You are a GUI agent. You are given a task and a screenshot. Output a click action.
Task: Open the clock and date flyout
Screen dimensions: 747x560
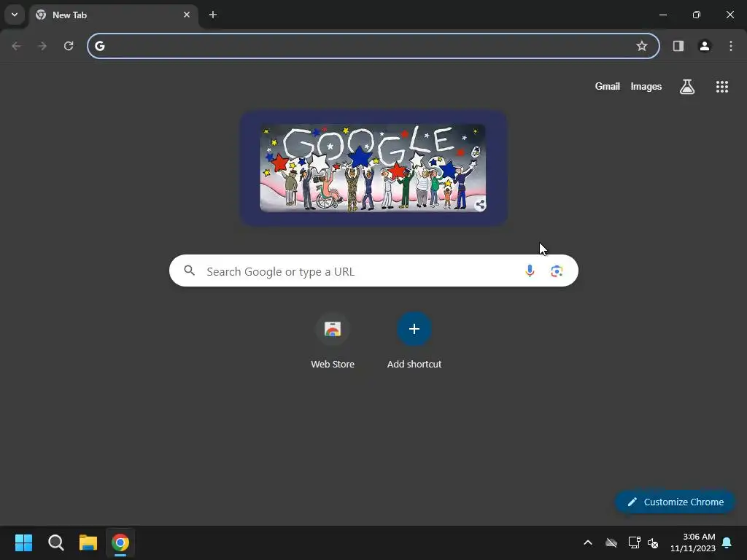tap(693, 542)
